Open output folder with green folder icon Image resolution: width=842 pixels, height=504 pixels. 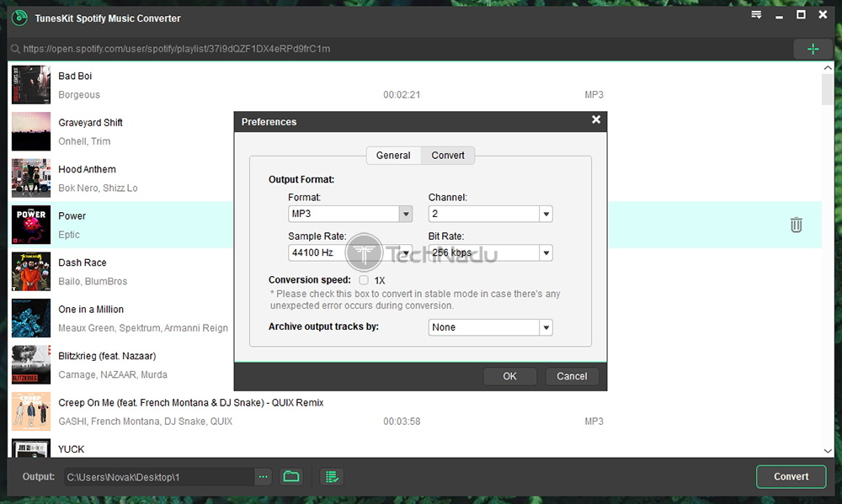pyautogui.click(x=291, y=476)
